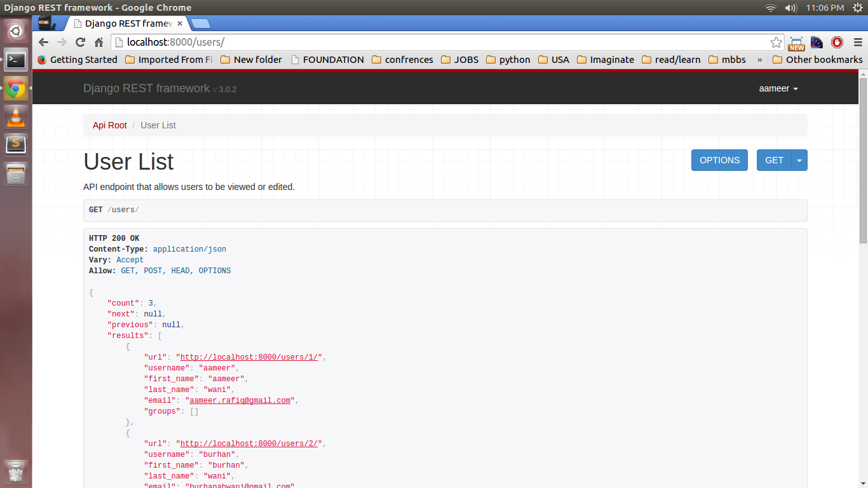Image resolution: width=868 pixels, height=488 pixels.
Task: Click the OPTIONS button
Action: point(719,160)
